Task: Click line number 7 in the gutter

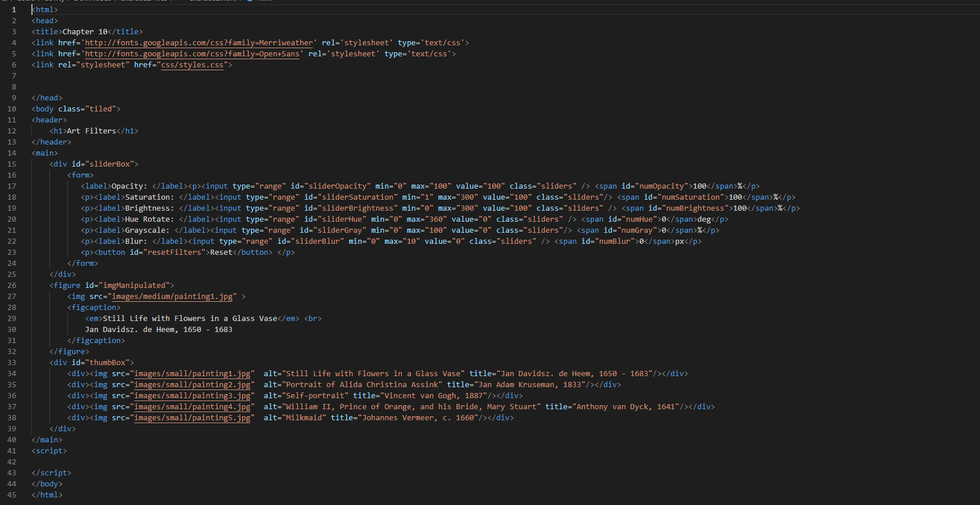Action: pyautogui.click(x=14, y=76)
